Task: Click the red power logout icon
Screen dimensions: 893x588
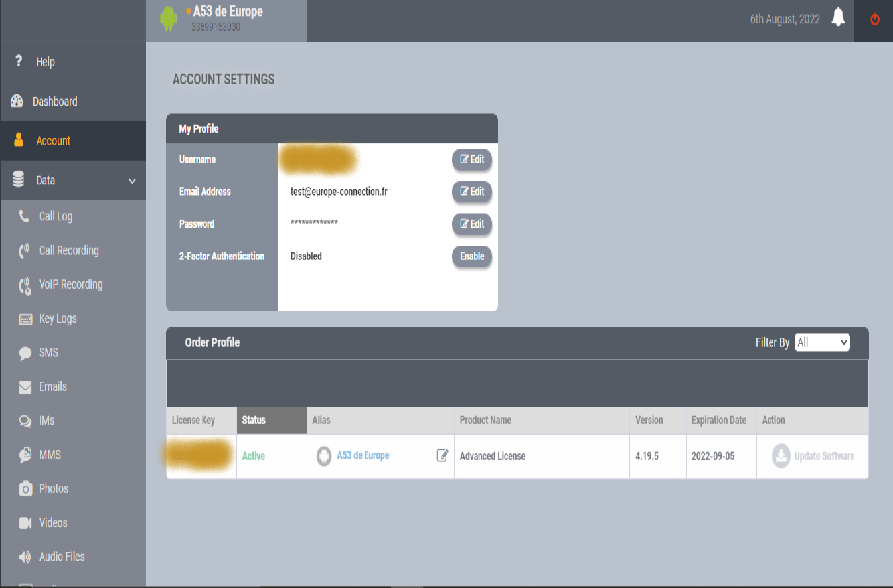Action: point(875,19)
